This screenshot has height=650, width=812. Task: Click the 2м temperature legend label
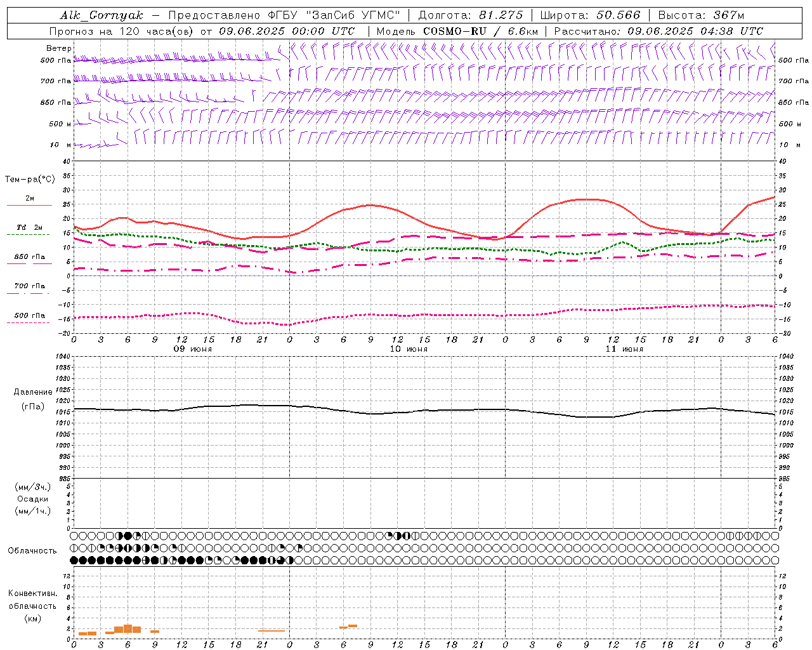click(30, 199)
